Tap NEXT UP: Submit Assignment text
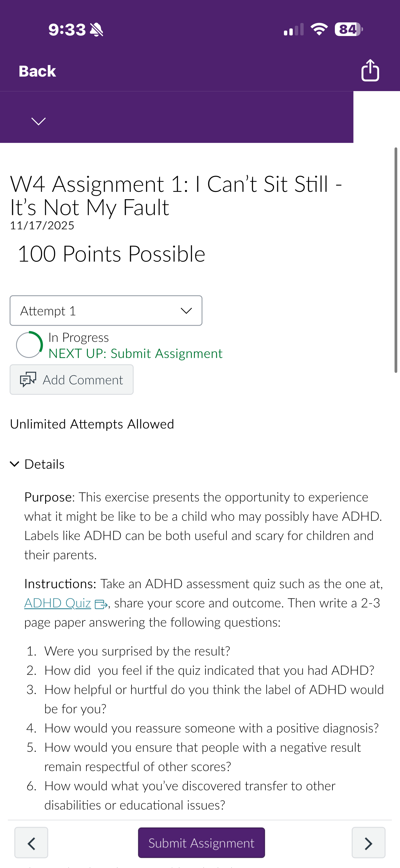Screen dimensions: 400x868 tap(135, 353)
